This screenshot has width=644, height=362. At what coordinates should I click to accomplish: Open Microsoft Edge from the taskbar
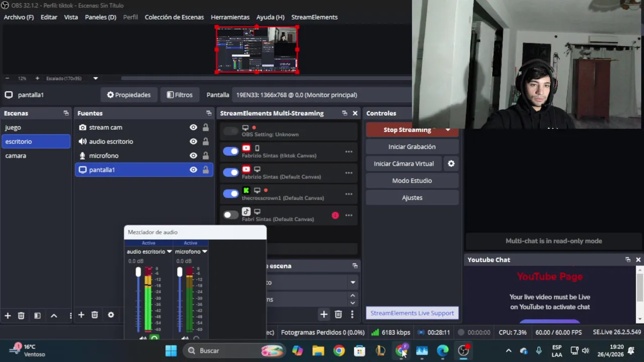(x=443, y=350)
